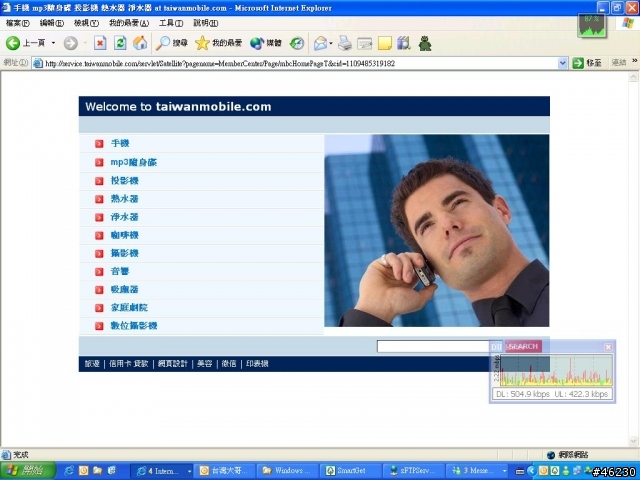Viewport: 640px width, 480px height.
Task: Click the CPU usage meter showing 87%
Action: [x=592, y=25]
